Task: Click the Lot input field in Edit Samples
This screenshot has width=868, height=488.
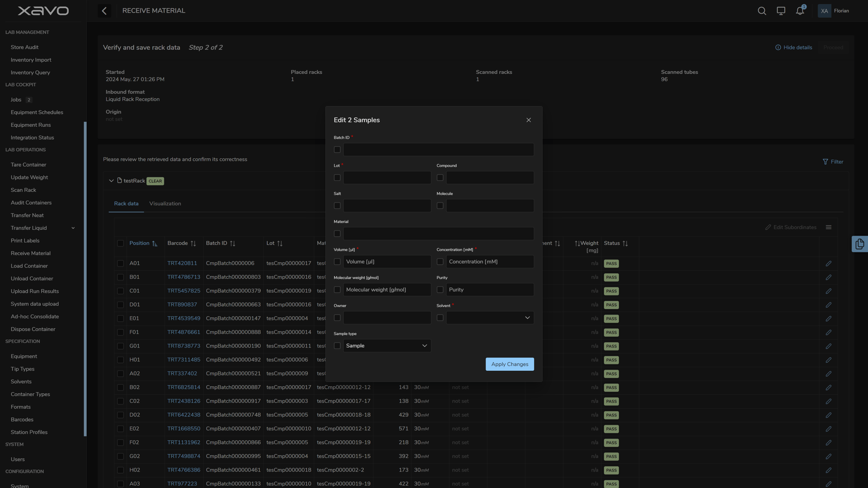Action: point(387,177)
